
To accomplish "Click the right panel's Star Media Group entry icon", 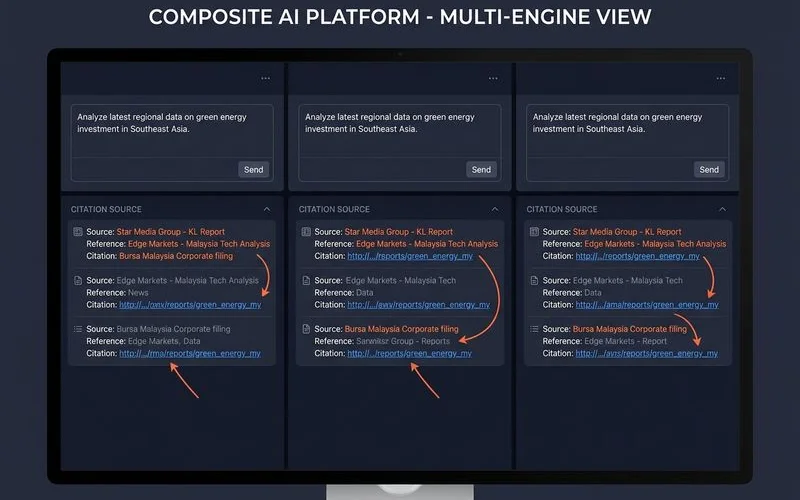I will [x=534, y=232].
